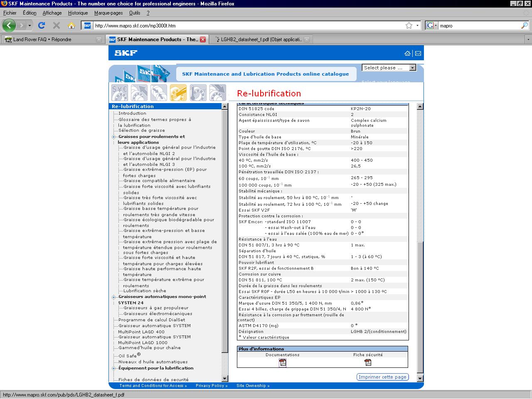532x399 pixels.
Task: Expand 'Équipement pour la lubrification' tree node
Action: click(x=113, y=368)
